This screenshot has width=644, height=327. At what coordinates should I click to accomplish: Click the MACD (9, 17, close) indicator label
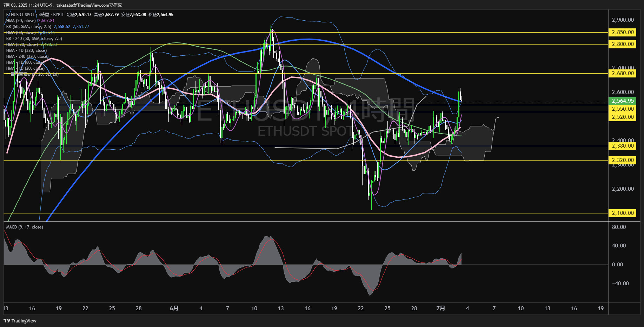pos(25,227)
